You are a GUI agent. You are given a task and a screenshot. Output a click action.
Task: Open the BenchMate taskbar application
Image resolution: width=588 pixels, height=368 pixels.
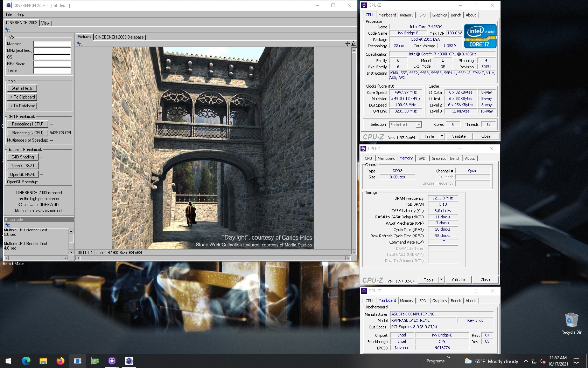click(78, 361)
